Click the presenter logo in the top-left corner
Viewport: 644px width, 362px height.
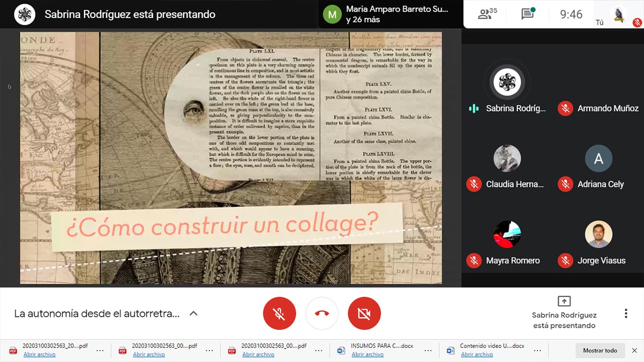coord(24,14)
